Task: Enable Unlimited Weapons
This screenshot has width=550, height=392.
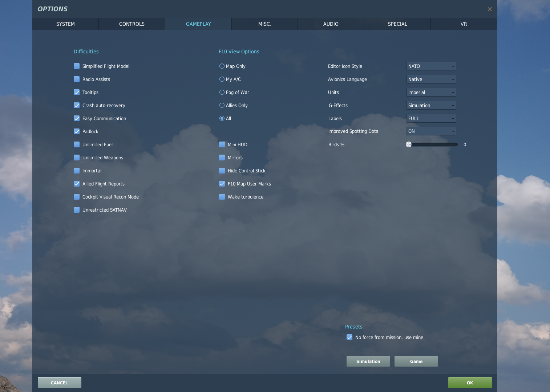Action: point(77,158)
